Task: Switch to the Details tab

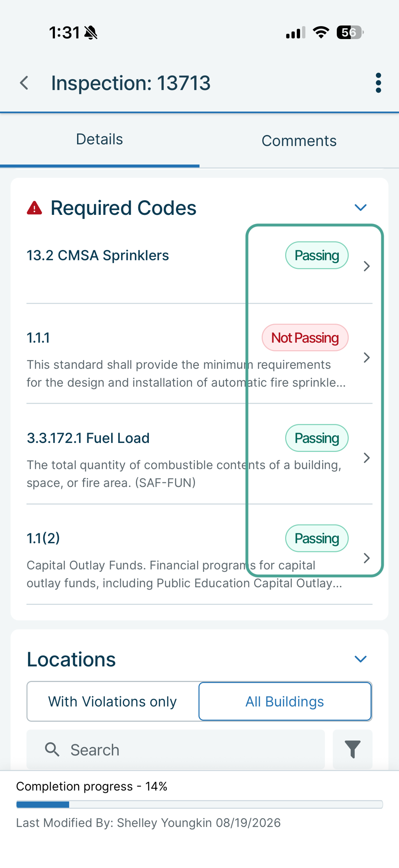Action: (x=100, y=140)
